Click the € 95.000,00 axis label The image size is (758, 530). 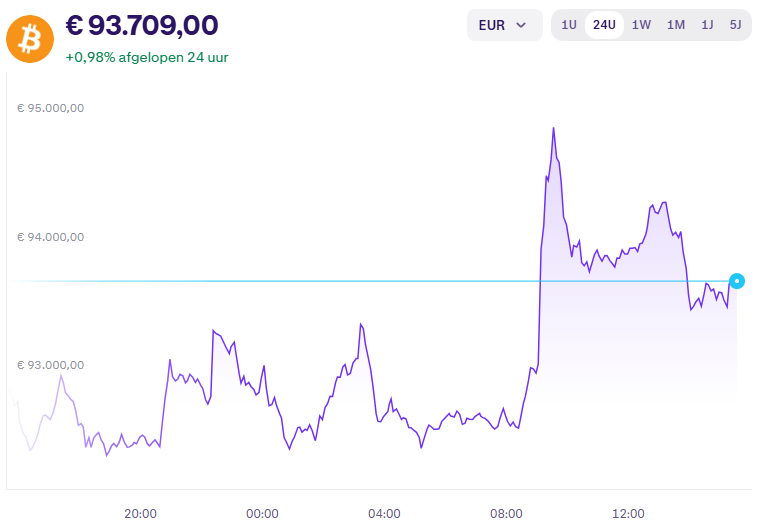[x=50, y=108]
